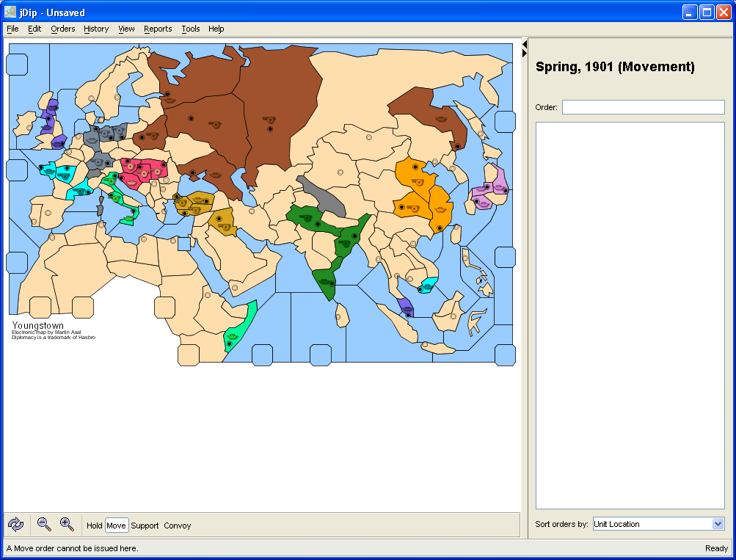Select pink fleet on Adriatic coast (Trieste)
Viewport: 736px width, 560px height.
pyautogui.click(x=132, y=182)
